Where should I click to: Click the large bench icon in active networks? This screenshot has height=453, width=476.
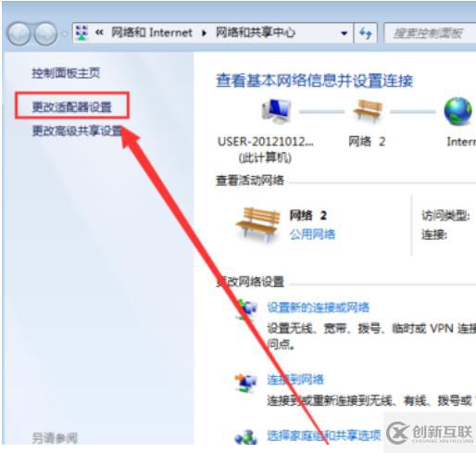[x=258, y=225]
